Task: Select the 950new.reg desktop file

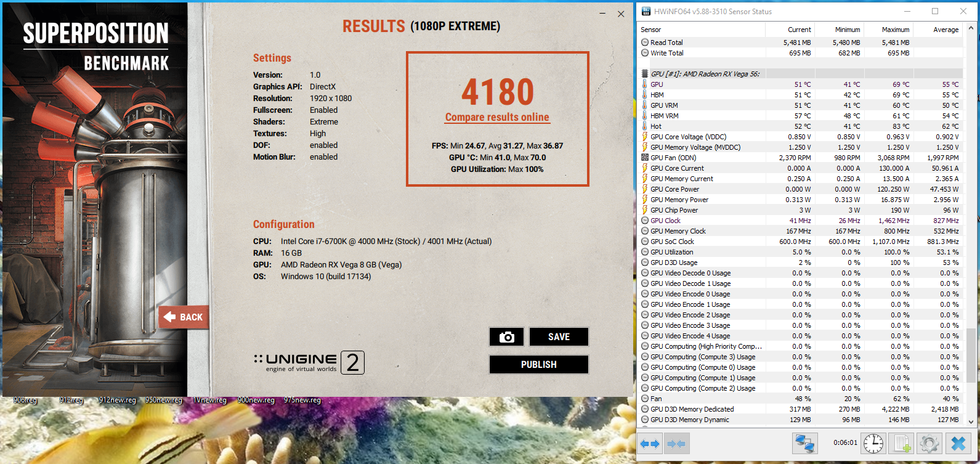Action: tap(163, 401)
